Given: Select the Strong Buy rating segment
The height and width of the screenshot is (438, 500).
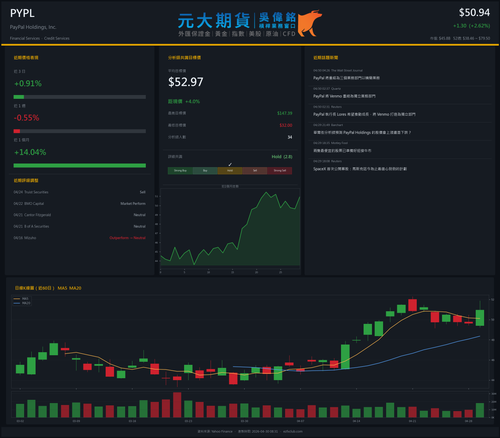Looking at the screenshot, I should [180, 171].
